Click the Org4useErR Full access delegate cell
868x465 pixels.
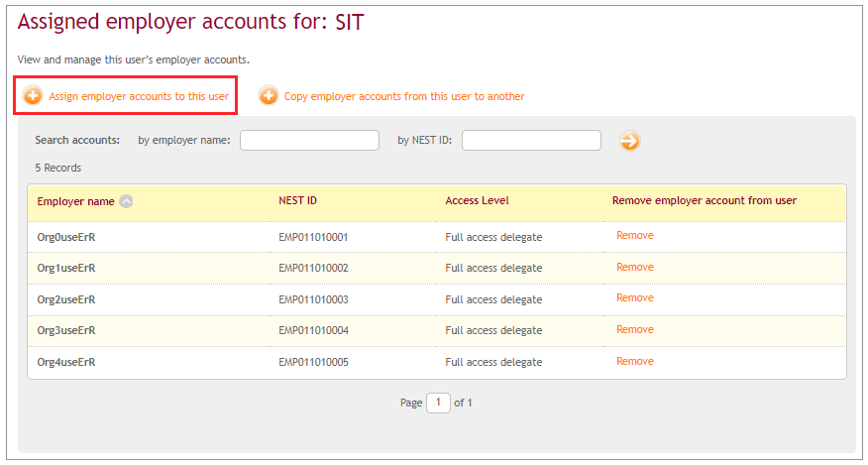pos(493,363)
